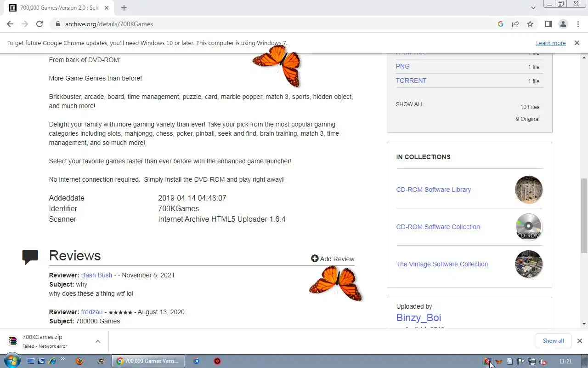588x368 pixels.
Task: Click the red-X shield icon in system tray
Action: [x=487, y=362]
